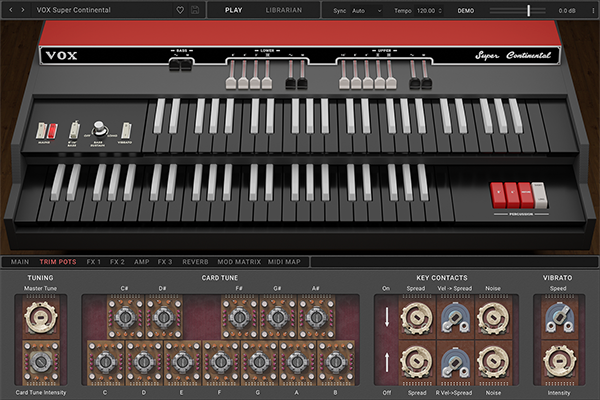Toggle the white Mains switch
Viewport: 600px width, 400px height.
(41, 131)
